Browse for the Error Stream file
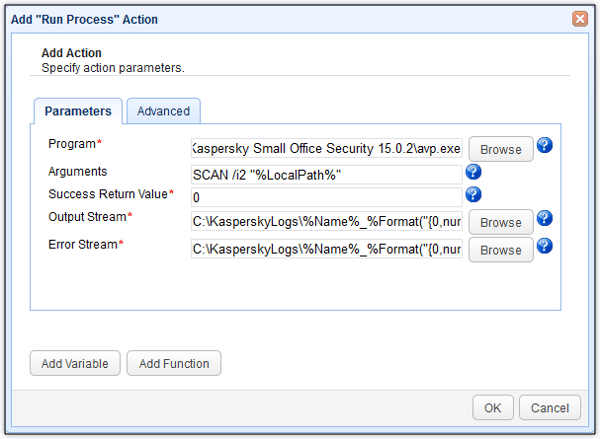Screen dimensions: 600x439 (x=500, y=248)
